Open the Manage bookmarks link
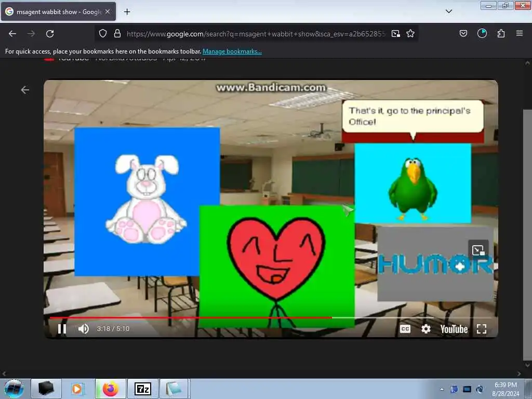Screen dimensions: 532x399 (232, 51)
